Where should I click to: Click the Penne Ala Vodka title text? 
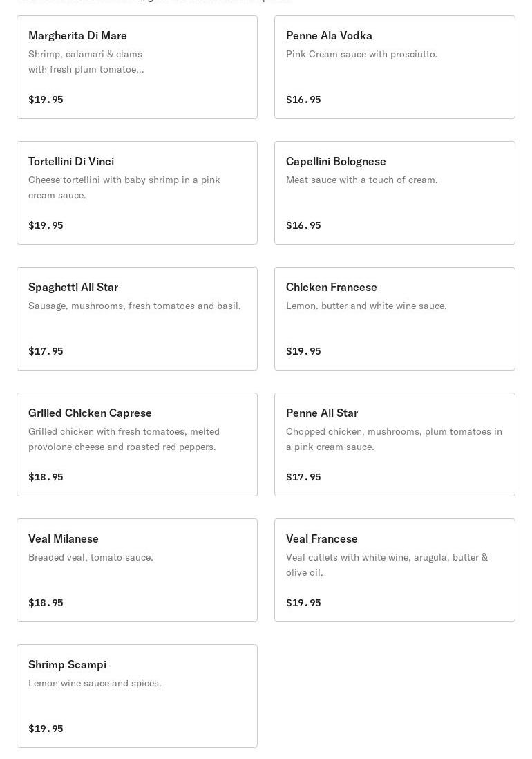(329, 35)
